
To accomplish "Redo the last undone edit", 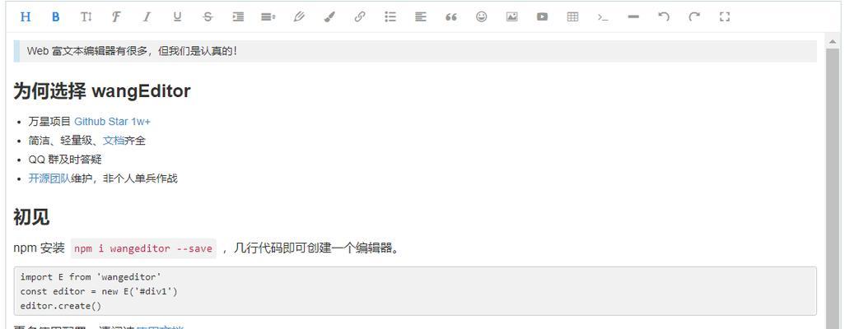I will pos(694,16).
